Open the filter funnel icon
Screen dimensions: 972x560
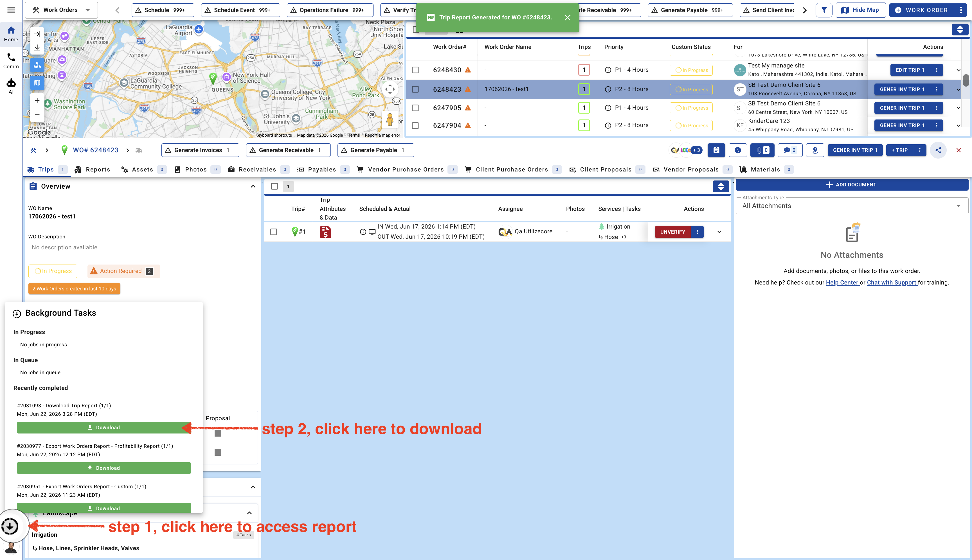pyautogui.click(x=824, y=10)
